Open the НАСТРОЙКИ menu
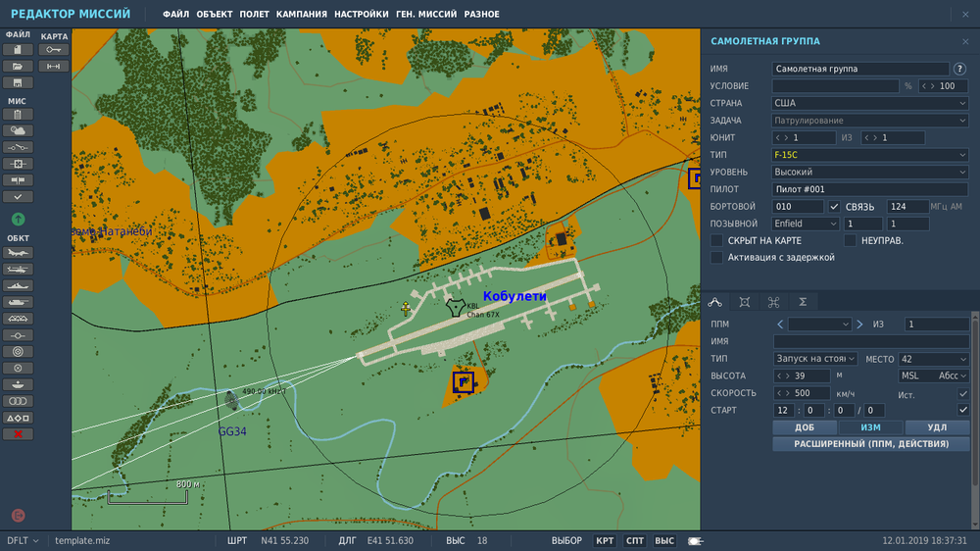980x551 pixels. tap(362, 14)
